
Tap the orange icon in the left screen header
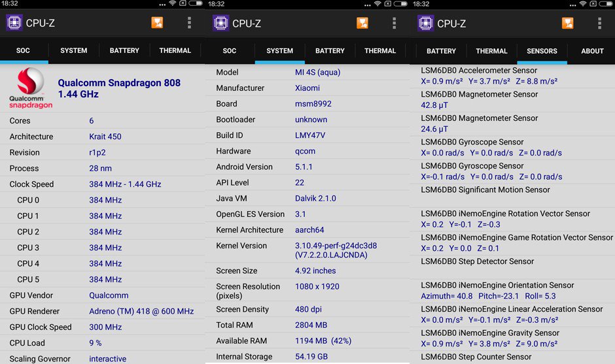point(157,23)
